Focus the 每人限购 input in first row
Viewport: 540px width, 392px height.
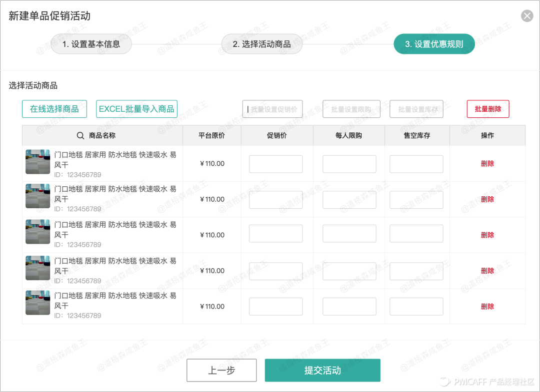(x=349, y=164)
